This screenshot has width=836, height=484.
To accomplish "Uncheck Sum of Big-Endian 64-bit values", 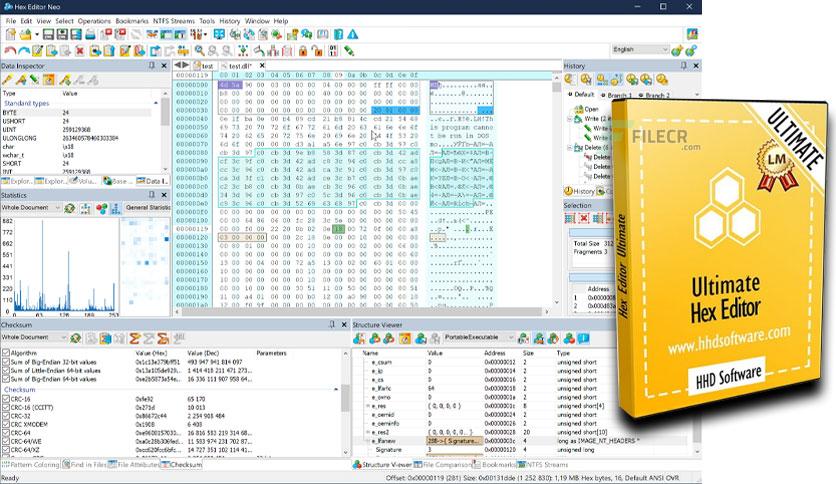I will point(6,379).
